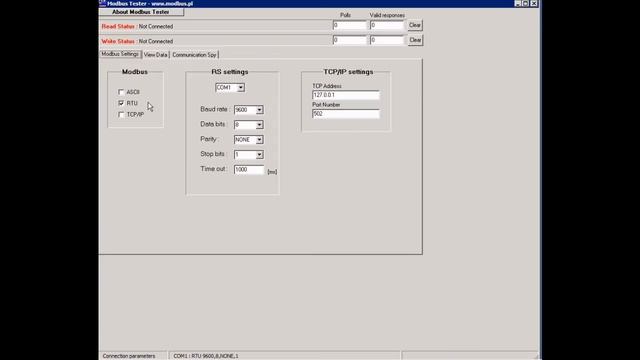Click the TCP Address input field

tap(346, 95)
